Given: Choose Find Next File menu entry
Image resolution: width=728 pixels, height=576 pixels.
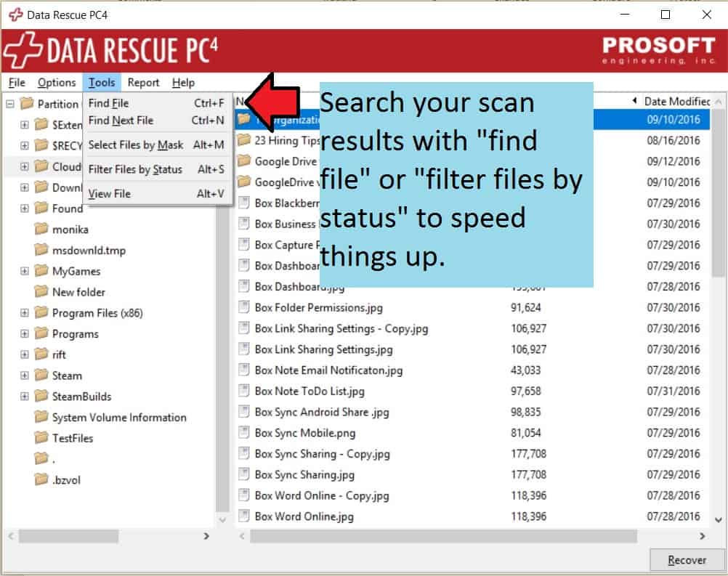Looking at the screenshot, I should click(156, 121).
